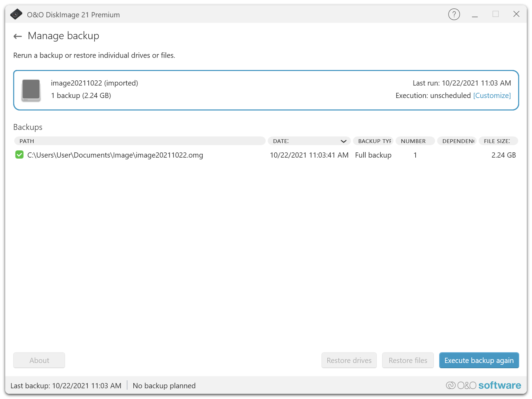Screen dimensions: 532x399
Task: Click the back arrow beside Manage backup
Action: pos(18,36)
